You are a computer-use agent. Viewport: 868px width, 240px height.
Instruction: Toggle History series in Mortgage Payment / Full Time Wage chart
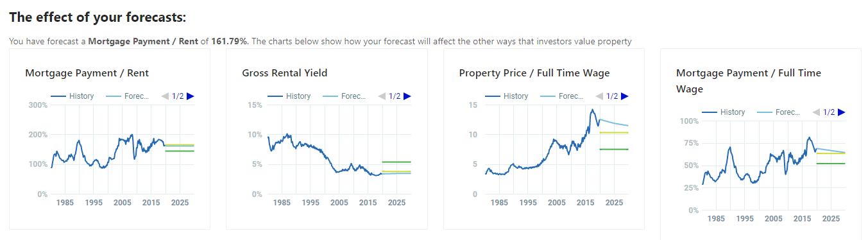click(724, 112)
